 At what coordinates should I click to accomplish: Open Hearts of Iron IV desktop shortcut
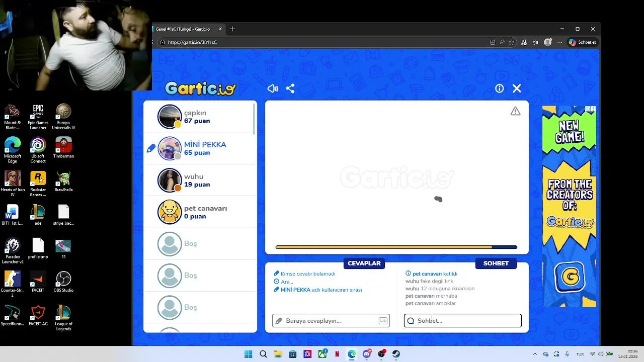13,184
